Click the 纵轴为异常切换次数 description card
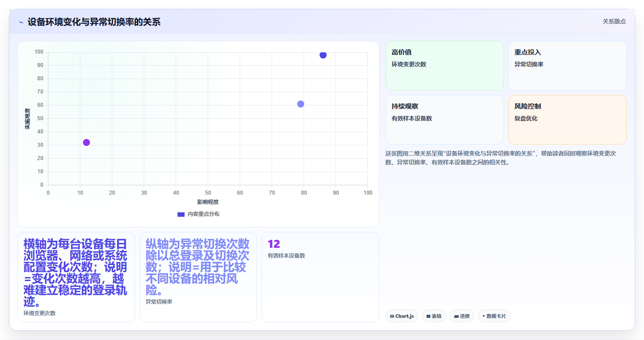 (x=198, y=277)
